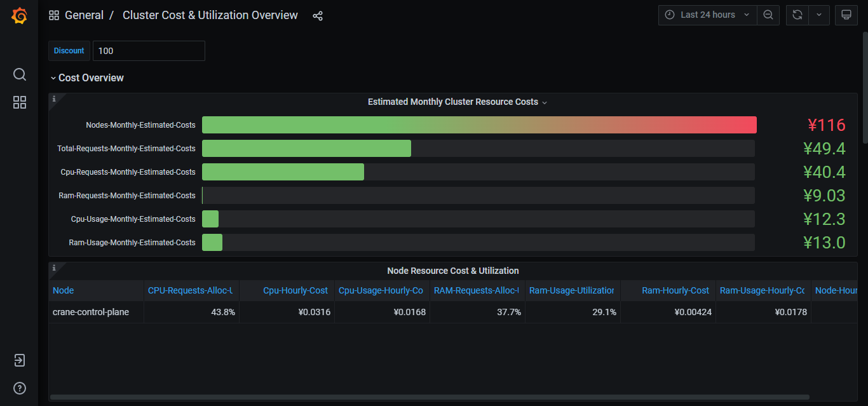Click the Cluster Cost & Utilization Overview title
Image resolution: width=868 pixels, height=406 pixels.
210,15
